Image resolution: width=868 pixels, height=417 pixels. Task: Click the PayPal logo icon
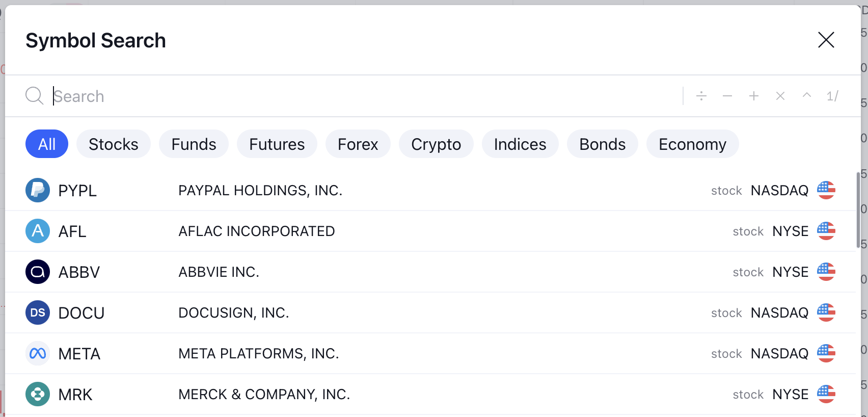coord(38,190)
